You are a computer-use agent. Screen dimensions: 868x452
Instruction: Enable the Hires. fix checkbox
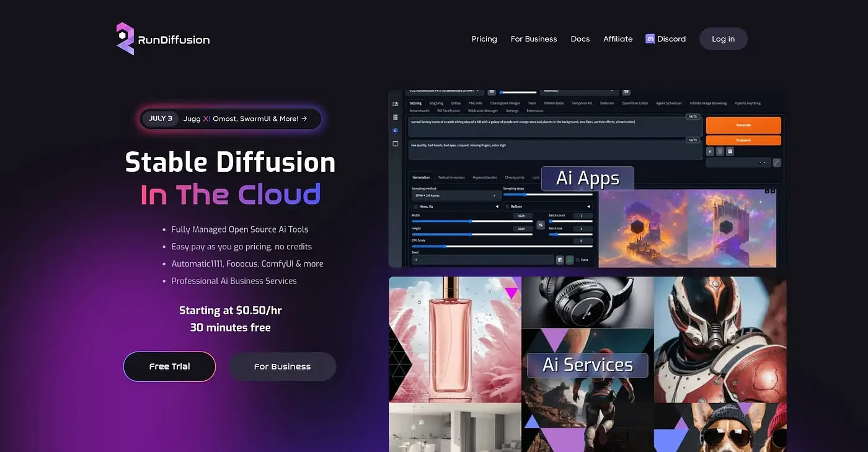(415, 206)
